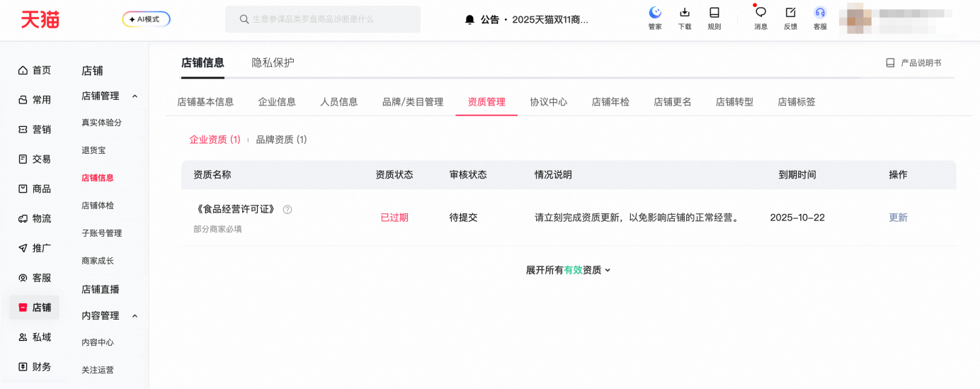
Task: Open 客服 in left sidebar
Action: [35, 278]
